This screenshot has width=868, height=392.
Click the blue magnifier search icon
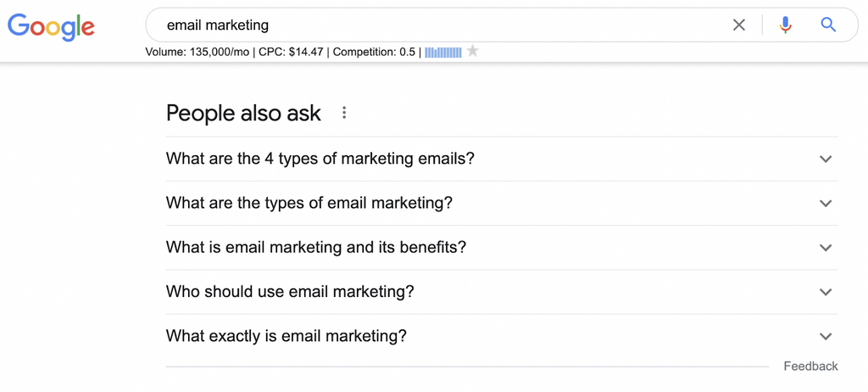828,25
